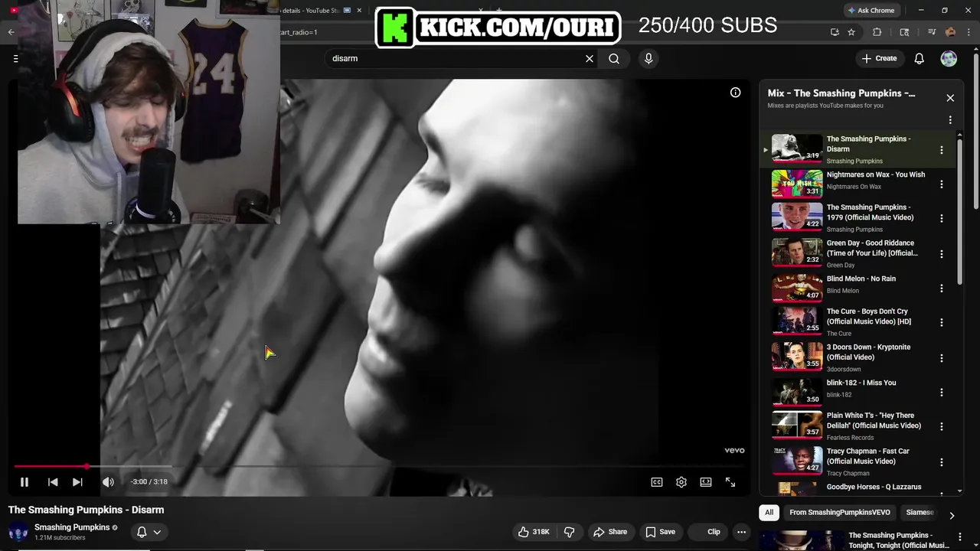
Task: Open options for 'Hey There Delilah' item
Action: coord(942,426)
